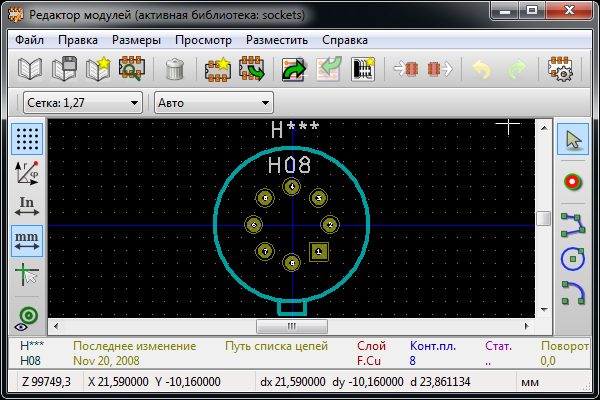Minimize the Редактор модулей window

505,11
